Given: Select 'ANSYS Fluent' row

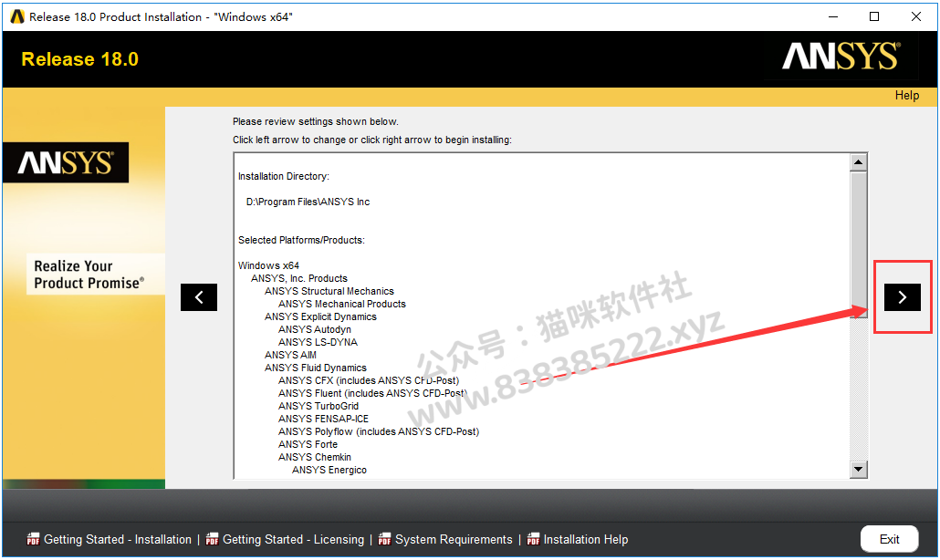Looking at the screenshot, I should (372, 393).
